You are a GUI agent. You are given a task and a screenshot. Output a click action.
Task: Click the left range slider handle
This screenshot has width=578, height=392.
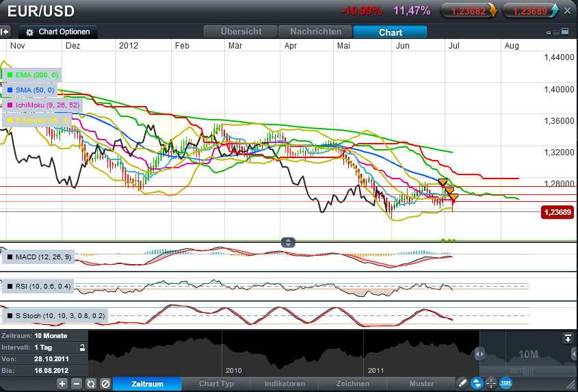click(x=480, y=354)
